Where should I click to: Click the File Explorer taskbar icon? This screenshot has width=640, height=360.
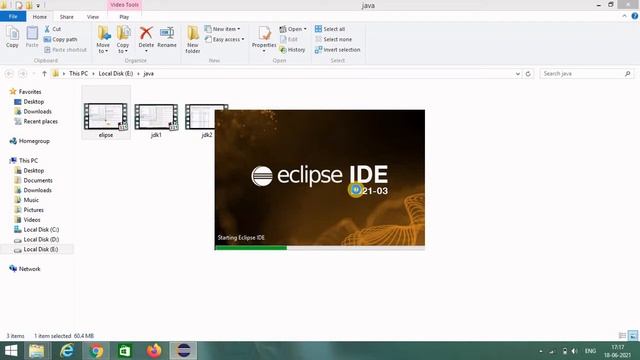36,351
